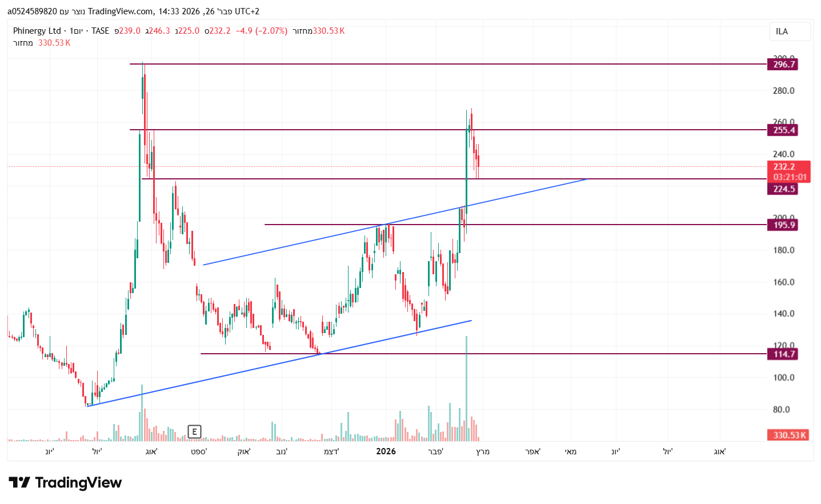
Task: Click the אוק' month label on the time axis
Action: [244, 451]
